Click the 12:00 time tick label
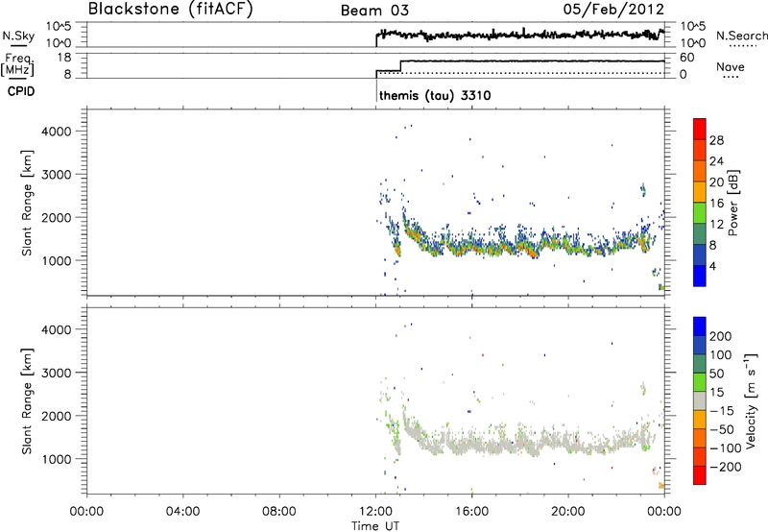This screenshot has height=532, width=768. [375, 512]
